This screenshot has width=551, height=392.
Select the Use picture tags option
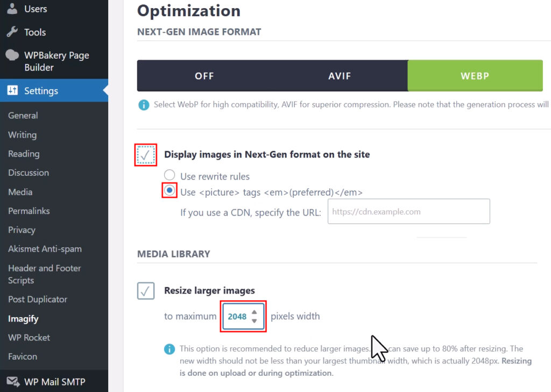pyautogui.click(x=169, y=190)
